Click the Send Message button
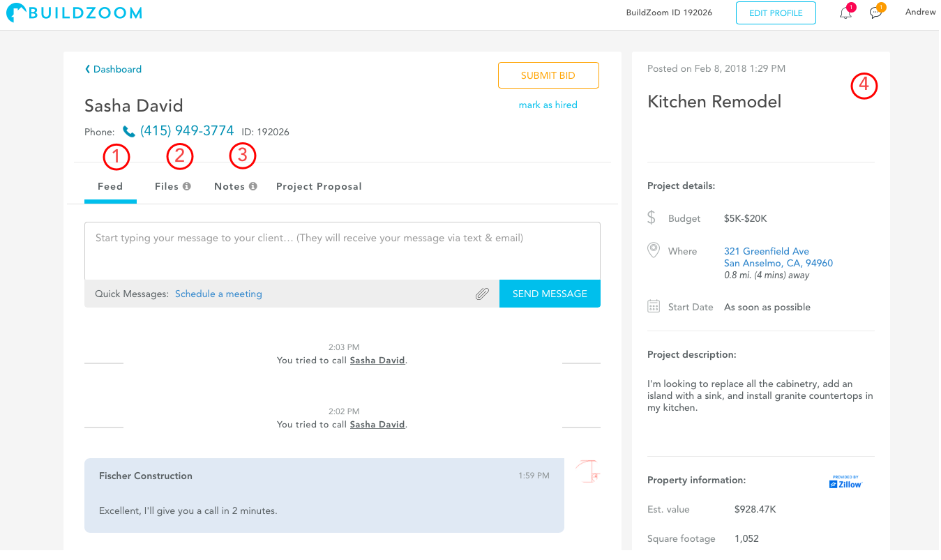 550,294
